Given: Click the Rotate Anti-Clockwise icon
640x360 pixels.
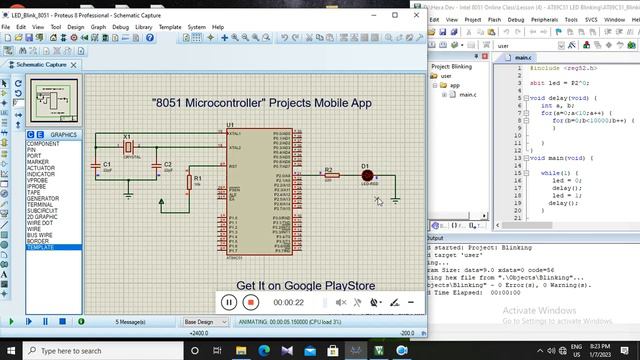Looking at the screenshot, I should point(18,93).
